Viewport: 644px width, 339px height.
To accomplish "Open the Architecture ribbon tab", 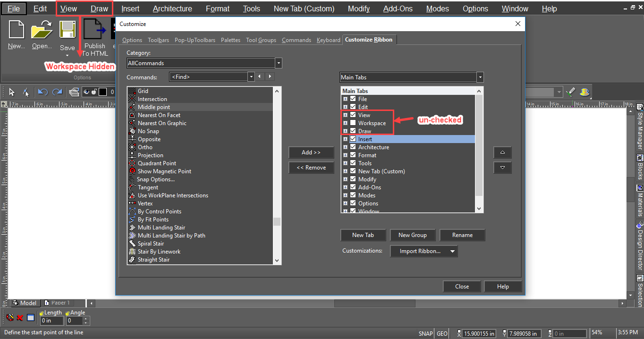I will click(x=172, y=8).
